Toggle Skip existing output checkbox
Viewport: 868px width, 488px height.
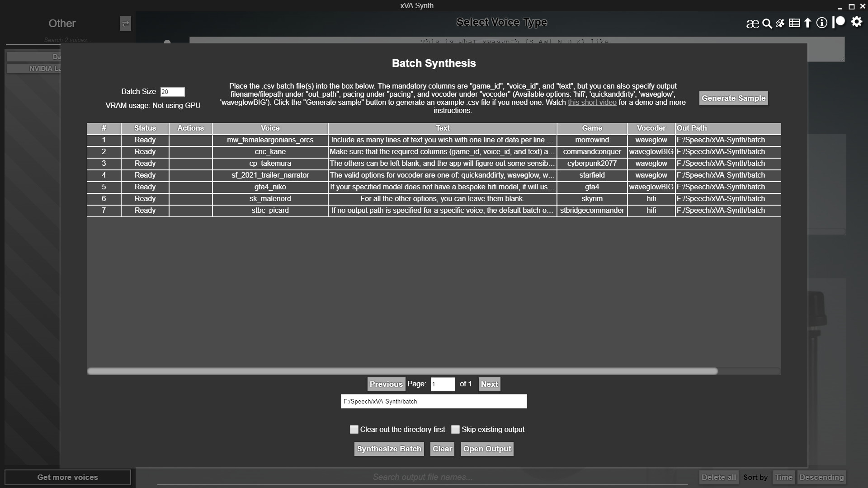click(455, 429)
